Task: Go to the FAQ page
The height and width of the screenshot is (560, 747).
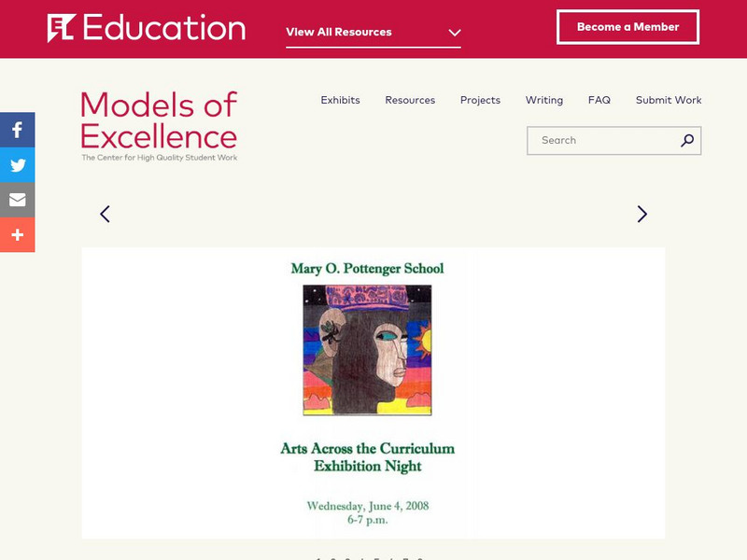Action: (599, 100)
